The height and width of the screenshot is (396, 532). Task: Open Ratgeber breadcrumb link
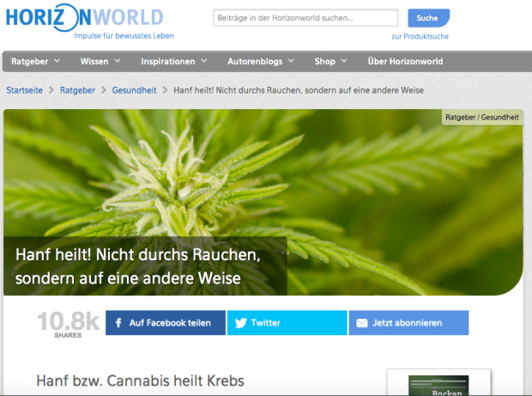[x=77, y=89]
